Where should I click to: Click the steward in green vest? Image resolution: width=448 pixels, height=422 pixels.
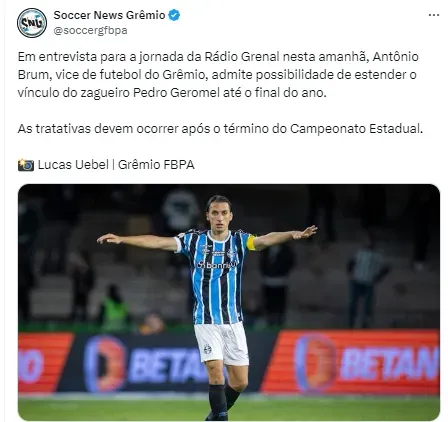(x=115, y=308)
